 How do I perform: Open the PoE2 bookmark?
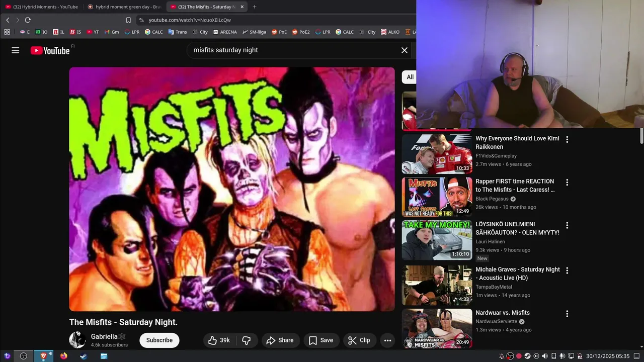pos(300,32)
